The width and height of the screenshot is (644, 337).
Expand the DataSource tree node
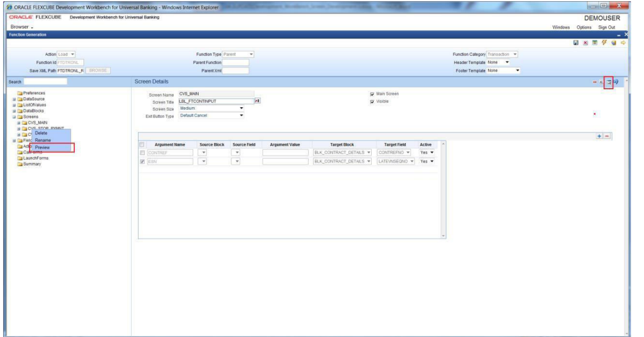(x=14, y=99)
